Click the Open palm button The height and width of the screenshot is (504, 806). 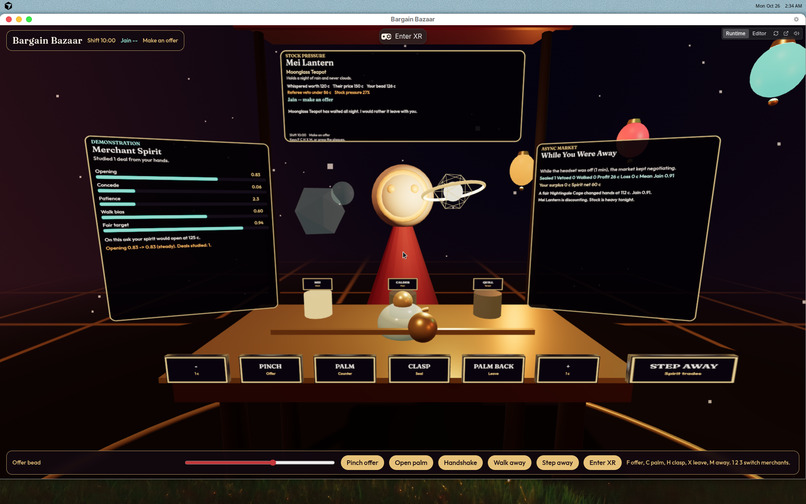pos(411,462)
